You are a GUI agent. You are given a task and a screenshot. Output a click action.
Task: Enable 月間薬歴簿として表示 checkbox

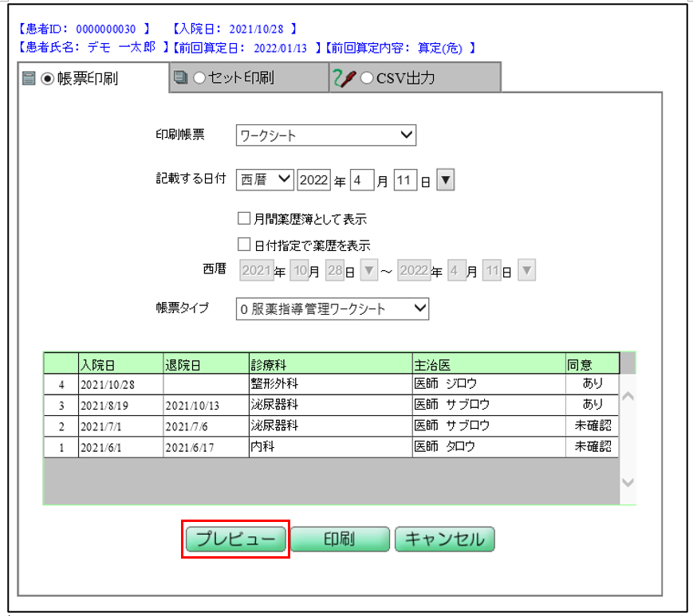[244, 218]
